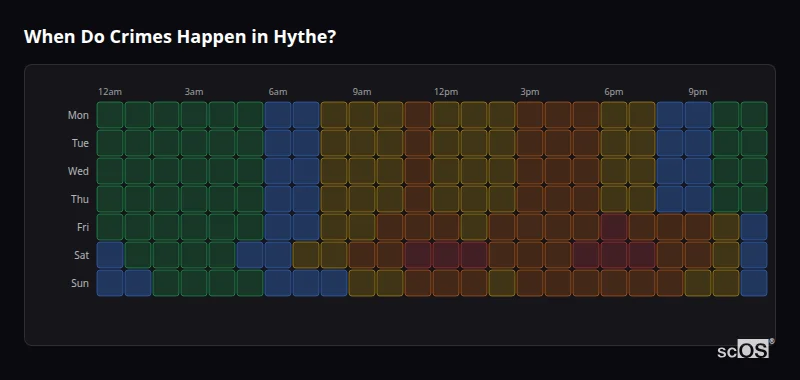Screen dimensions: 800x380
Task: Click the Wed row label
Action: pyautogui.click(x=78, y=171)
